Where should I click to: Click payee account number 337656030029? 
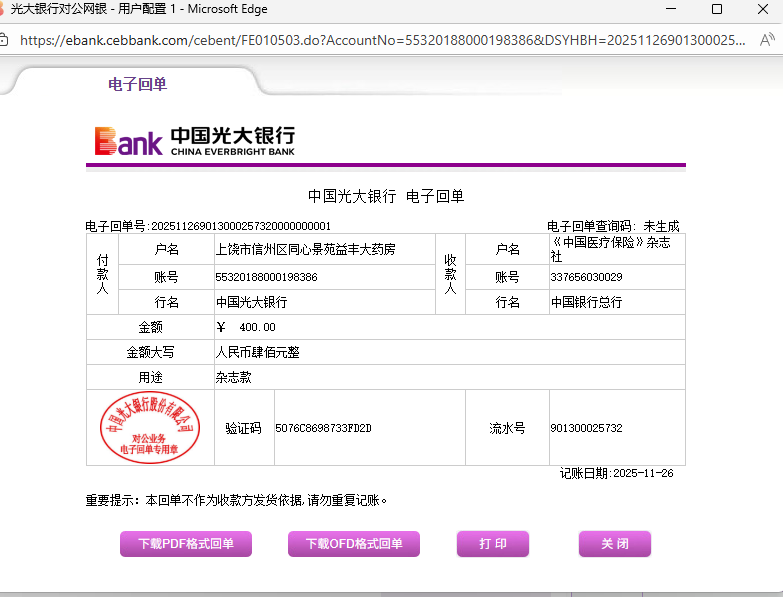586,277
